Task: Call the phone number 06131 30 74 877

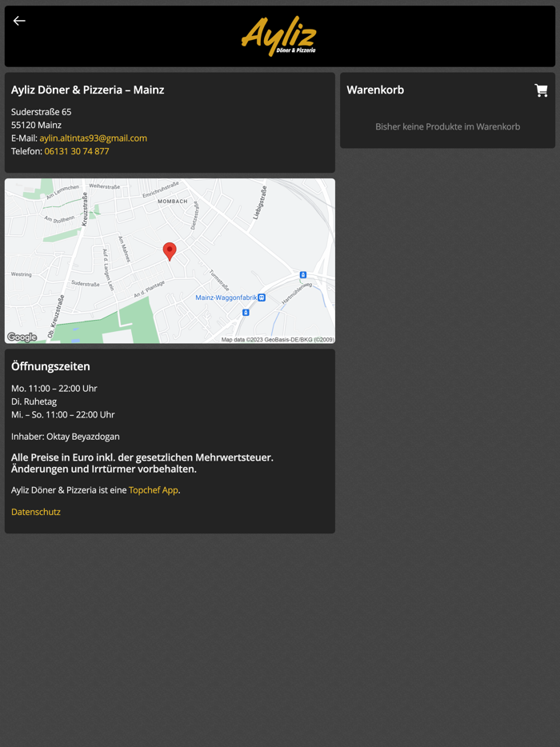Action: pos(77,151)
